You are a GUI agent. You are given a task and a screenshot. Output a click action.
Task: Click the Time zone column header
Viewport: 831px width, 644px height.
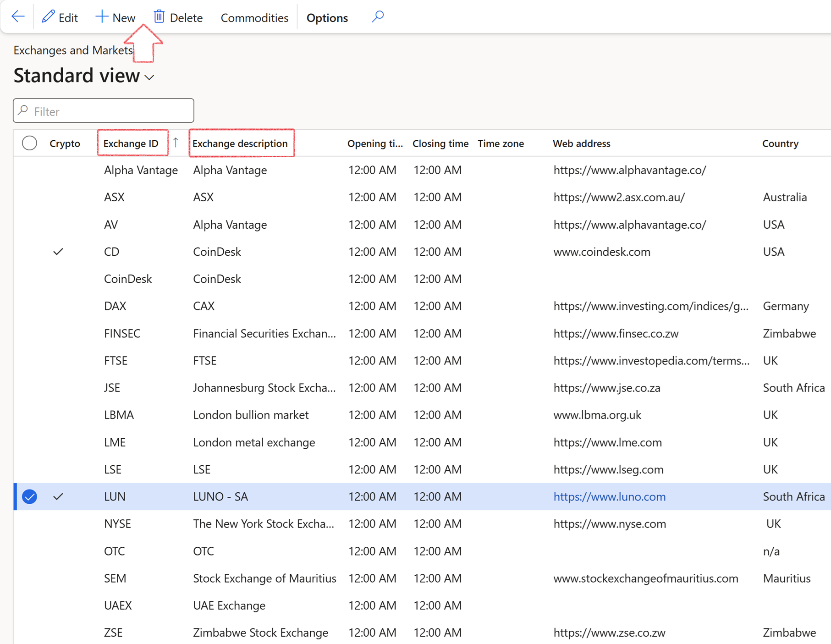(501, 143)
